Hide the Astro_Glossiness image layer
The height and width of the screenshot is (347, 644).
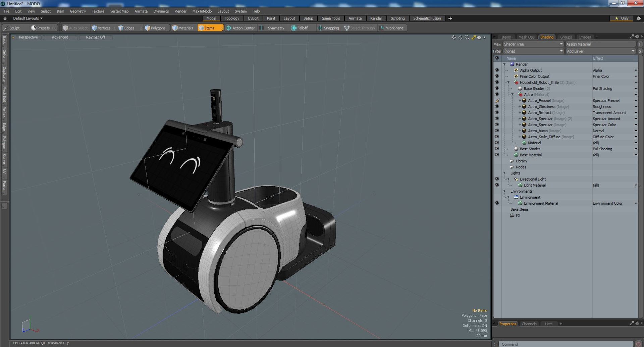click(x=497, y=106)
